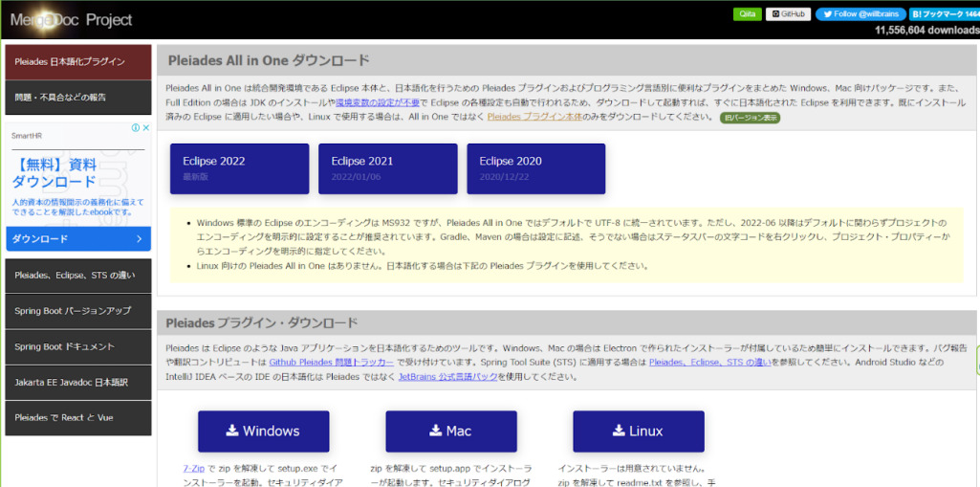This screenshot has height=487, width=980.
Task: Click the Mac plugin download button
Action: click(x=451, y=432)
